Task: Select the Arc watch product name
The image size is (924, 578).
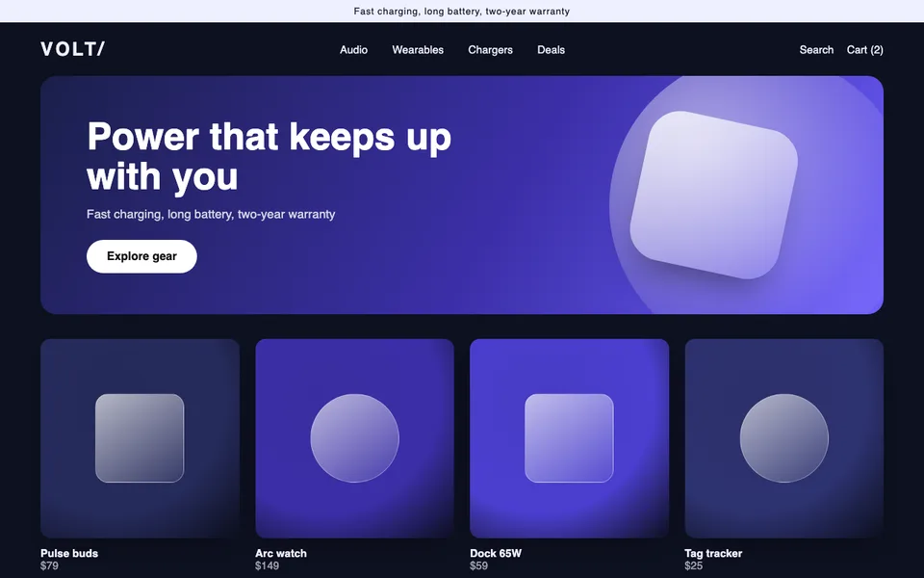Action: pyautogui.click(x=281, y=553)
